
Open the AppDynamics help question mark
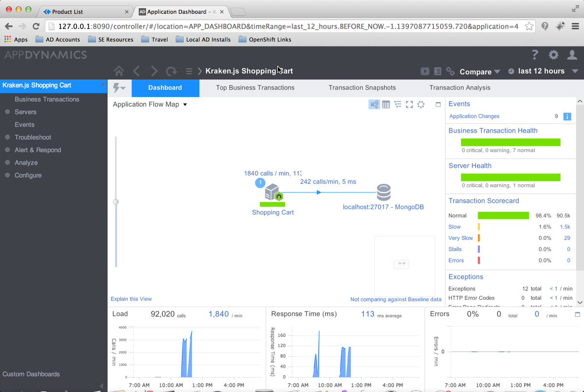[x=535, y=55]
